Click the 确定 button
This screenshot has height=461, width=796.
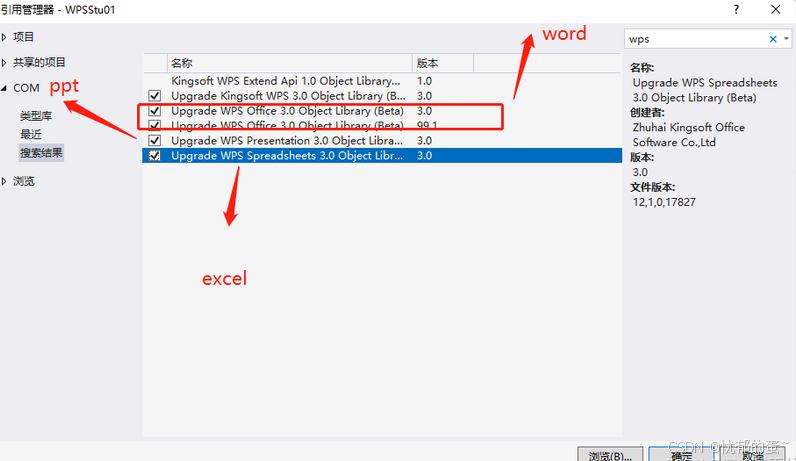[x=681, y=455]
